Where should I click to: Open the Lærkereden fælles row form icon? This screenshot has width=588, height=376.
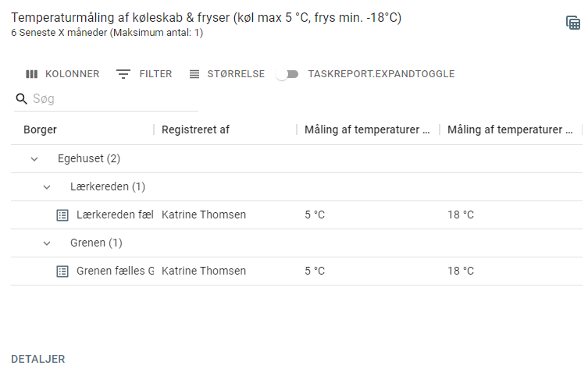[62, 215]
